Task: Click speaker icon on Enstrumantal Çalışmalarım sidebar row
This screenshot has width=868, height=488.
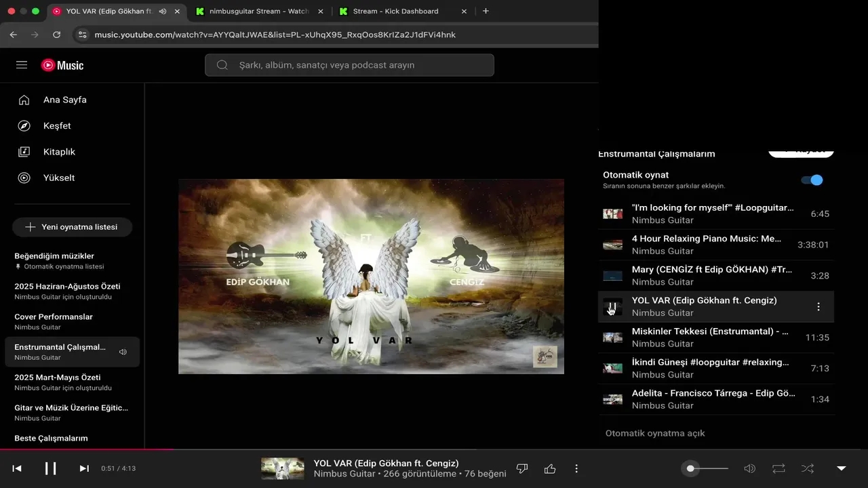Action: (123, 352)
